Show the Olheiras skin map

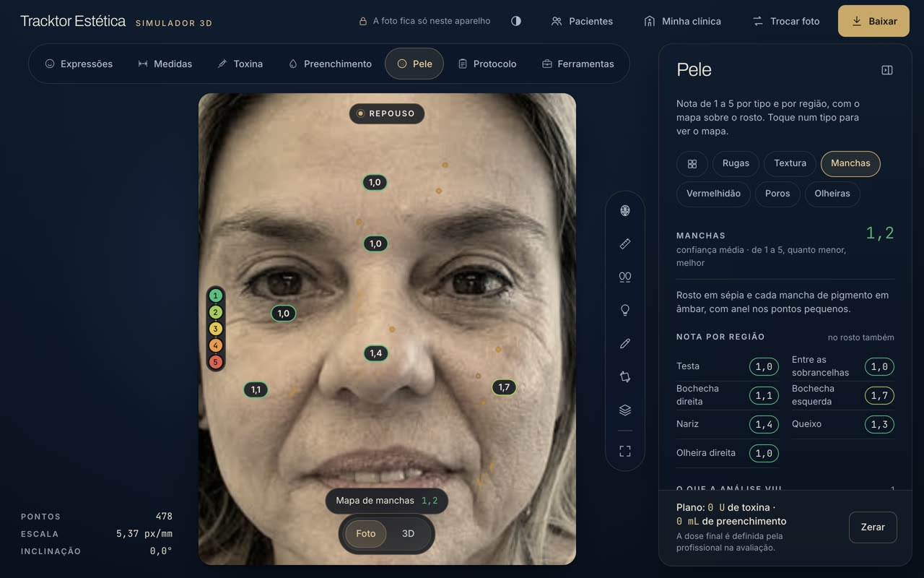(x=832, y=194)
